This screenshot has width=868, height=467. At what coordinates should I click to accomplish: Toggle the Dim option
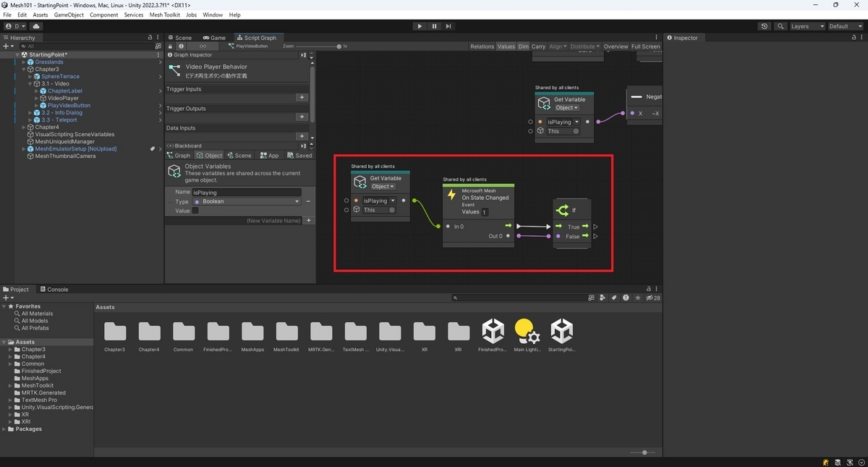coord(523,46)
